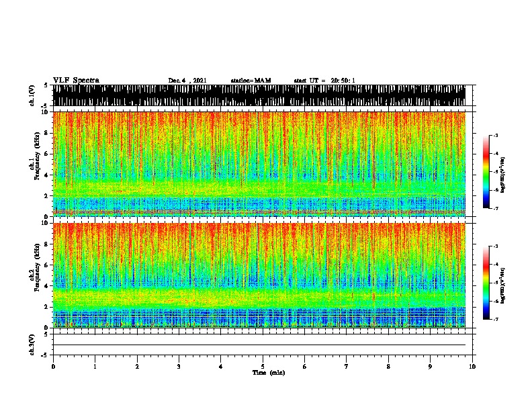Click the log(PSD) units label of ch.2 colorbar
Screen dimensions: 532x411
coord(503,285)
